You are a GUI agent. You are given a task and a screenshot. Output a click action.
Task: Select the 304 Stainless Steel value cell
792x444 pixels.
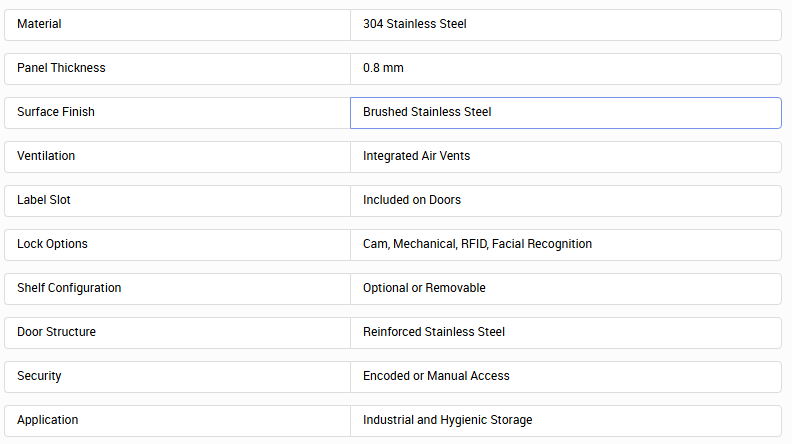[x=566, y=25]
